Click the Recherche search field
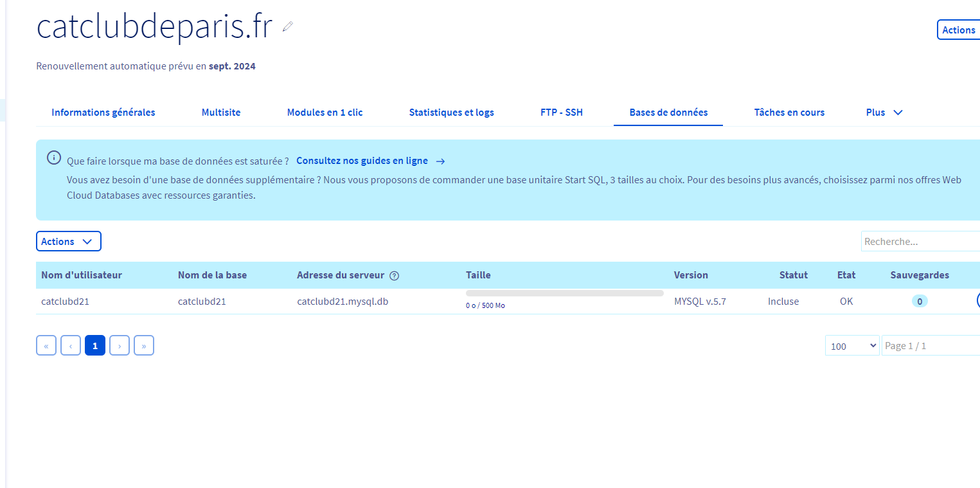The image size is (980, 488). pyautogui.click(x=919, y=242)
